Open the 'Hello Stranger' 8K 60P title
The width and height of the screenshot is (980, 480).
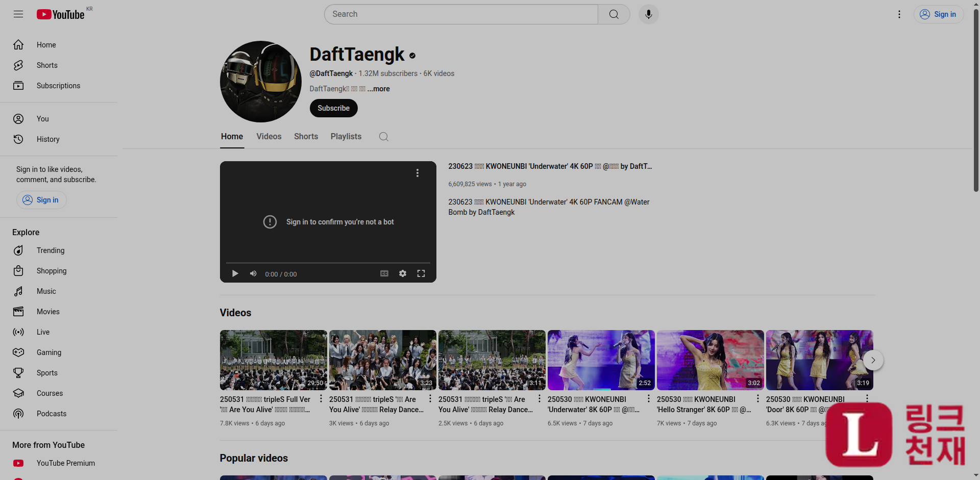[x=704, y=405]
